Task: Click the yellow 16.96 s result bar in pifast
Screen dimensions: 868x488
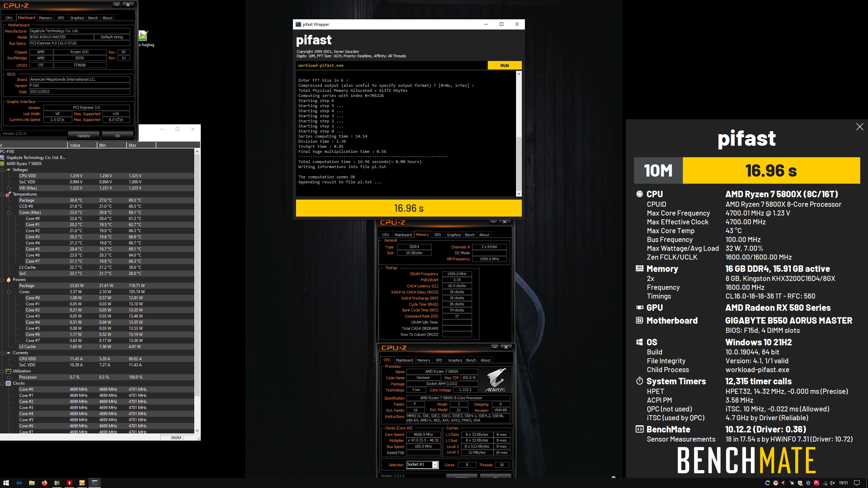Action: [409, 208]
